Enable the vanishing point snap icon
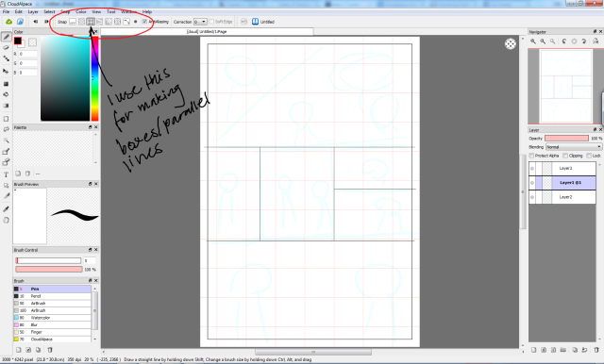Screen dimensions: 604x364 (x=99, y=22)
